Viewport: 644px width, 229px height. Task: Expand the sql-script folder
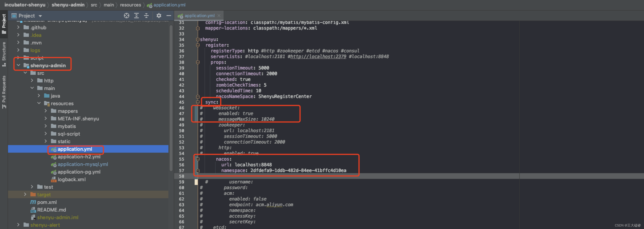tap(45, 134)
